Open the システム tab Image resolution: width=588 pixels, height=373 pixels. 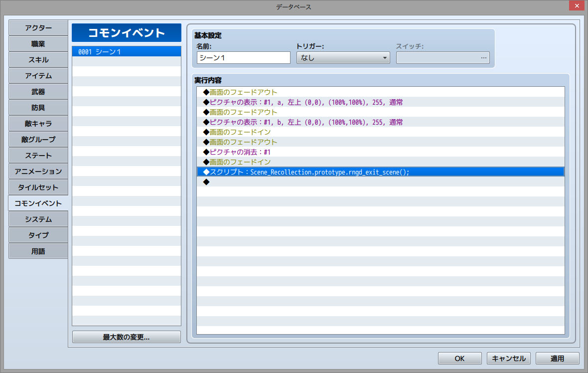pyautogui.click(x=38, y=219)
